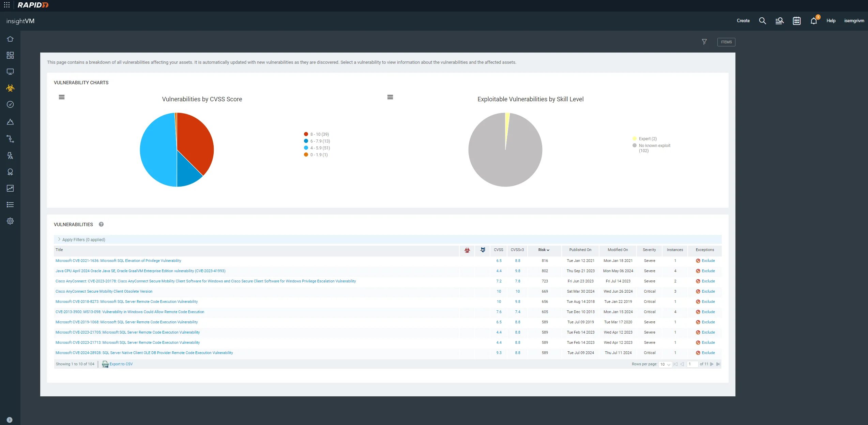Open Java CPU April 2024 vulnerability link
Screen dimensions: 868x425
point(140,271)
